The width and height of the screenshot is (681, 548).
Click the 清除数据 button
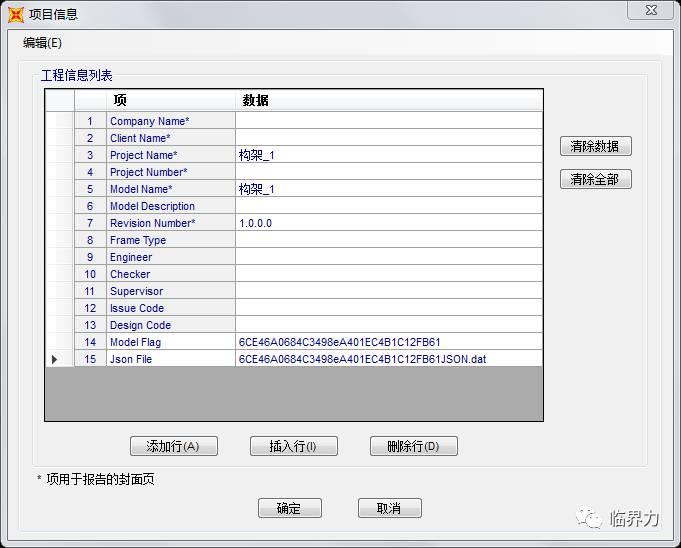595,146
